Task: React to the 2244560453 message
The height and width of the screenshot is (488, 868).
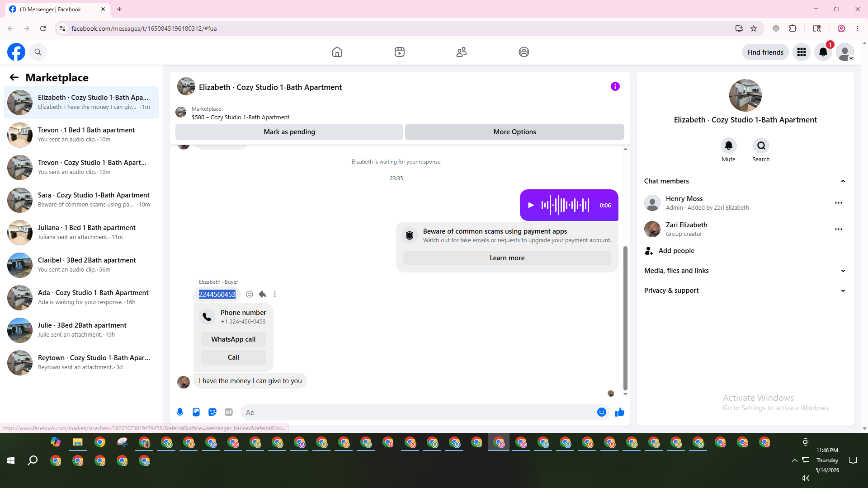Action: [250, 294]
